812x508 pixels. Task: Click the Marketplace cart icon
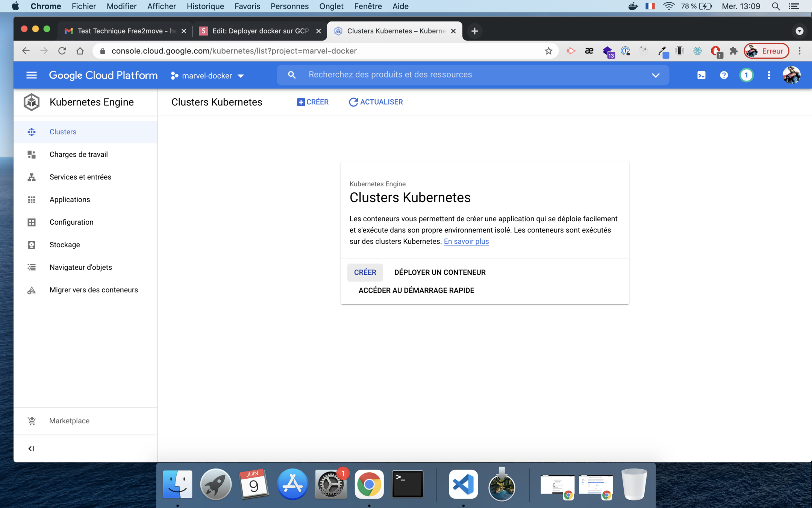[32, 421]
